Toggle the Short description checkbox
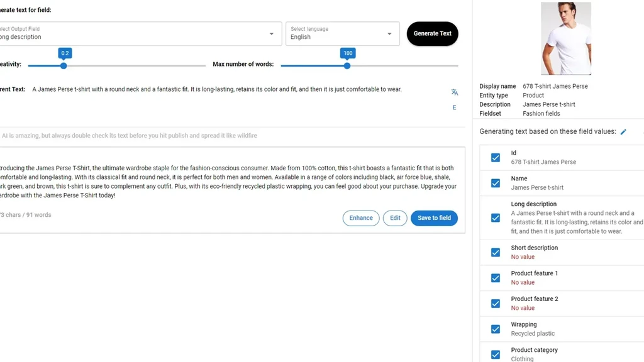This screenshot has width=644, height=362. pyautogui.click(x=496, y=253)
